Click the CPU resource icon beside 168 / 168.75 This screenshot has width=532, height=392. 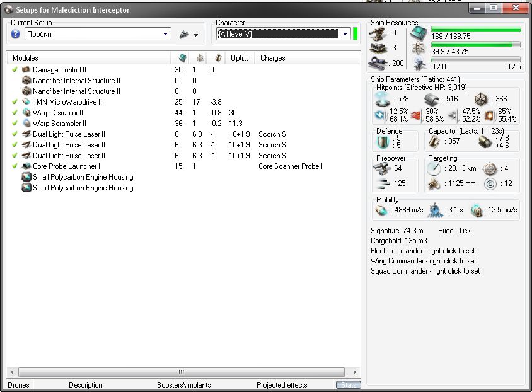tap(419, 33)
